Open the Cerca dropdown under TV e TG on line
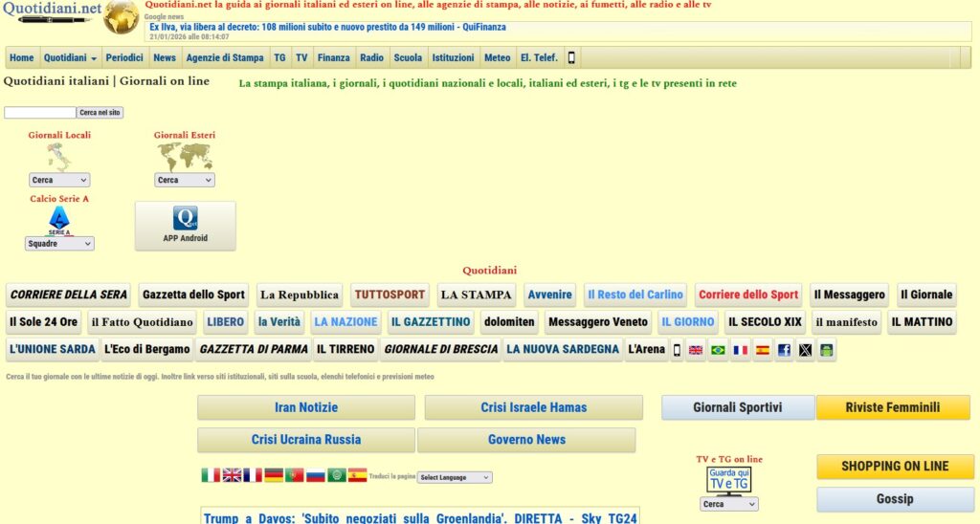Viewport: 980px width, 524px height. (x=728, y=504)
